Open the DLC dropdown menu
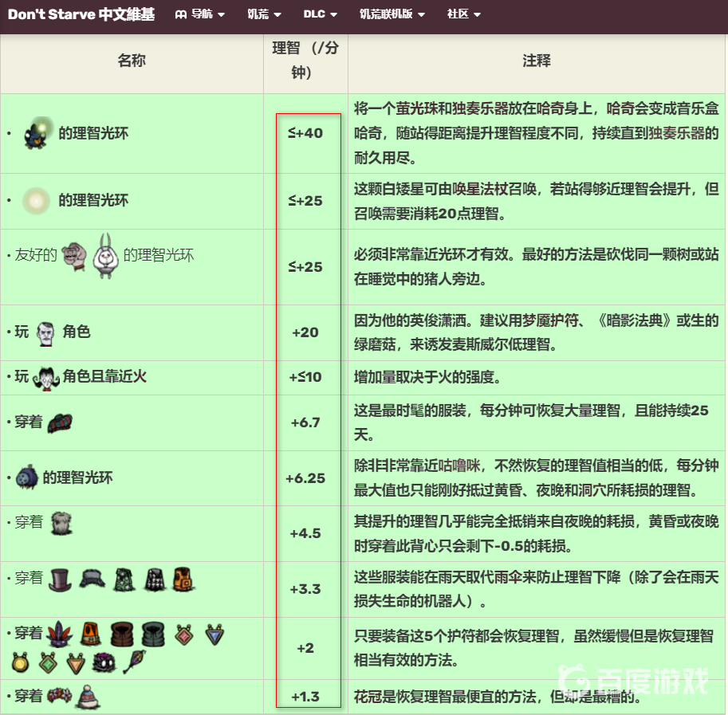The height and width of the screenshot is (715, 728). (x=321, y=14)
